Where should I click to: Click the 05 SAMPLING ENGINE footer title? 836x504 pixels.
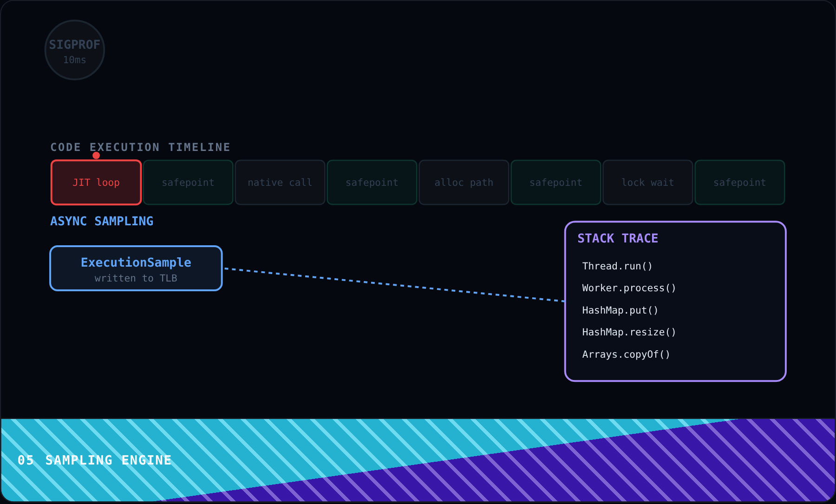tap(95, 460)
